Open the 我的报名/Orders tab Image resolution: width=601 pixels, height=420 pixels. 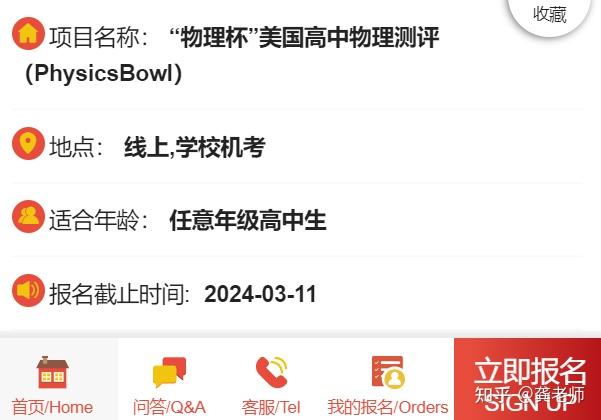[x=388, y=379]
